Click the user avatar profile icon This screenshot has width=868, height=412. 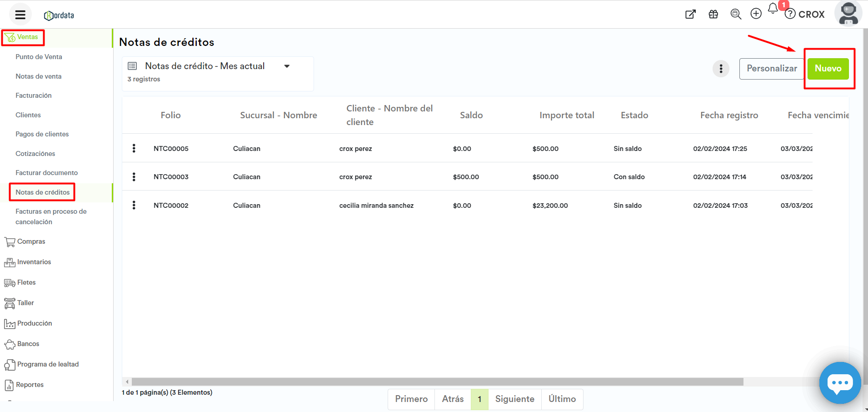pyautogui.click(x=848, y=14)
